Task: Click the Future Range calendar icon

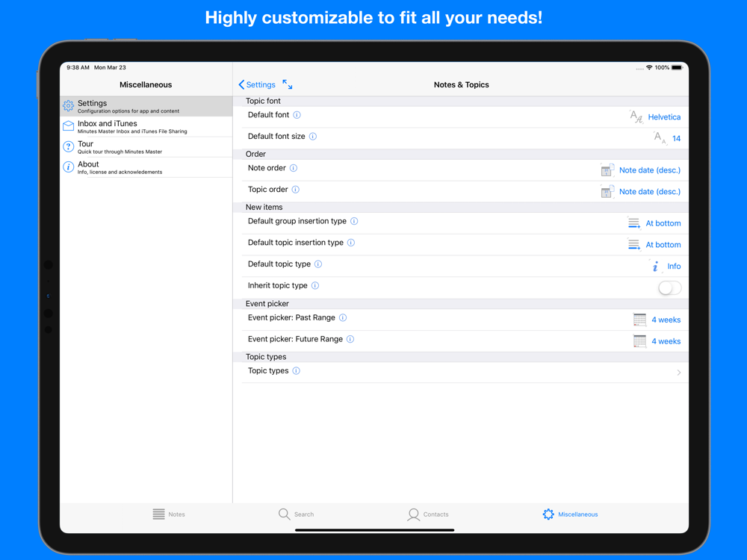Action: 640,341
